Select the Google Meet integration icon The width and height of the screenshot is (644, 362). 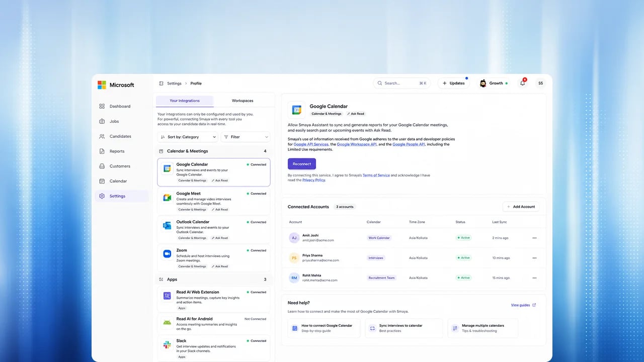[x=167, y=198]
